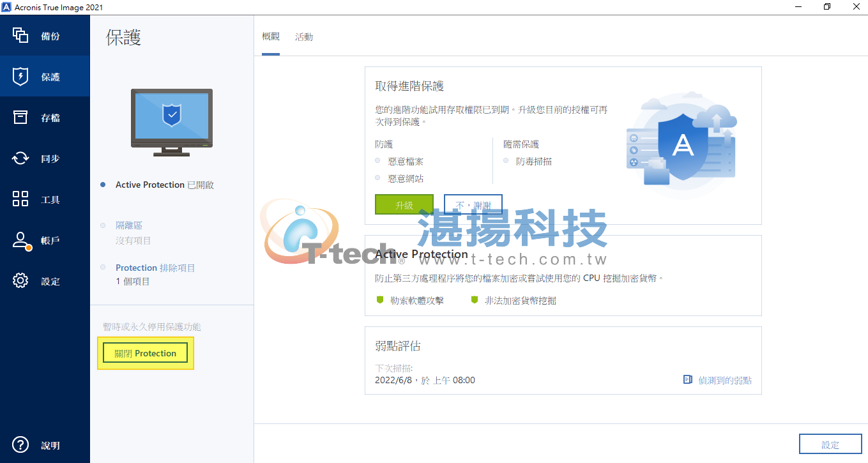868x463 pixels.
Task: Click the 不，謝謝 button
Action: pos(473,205)
